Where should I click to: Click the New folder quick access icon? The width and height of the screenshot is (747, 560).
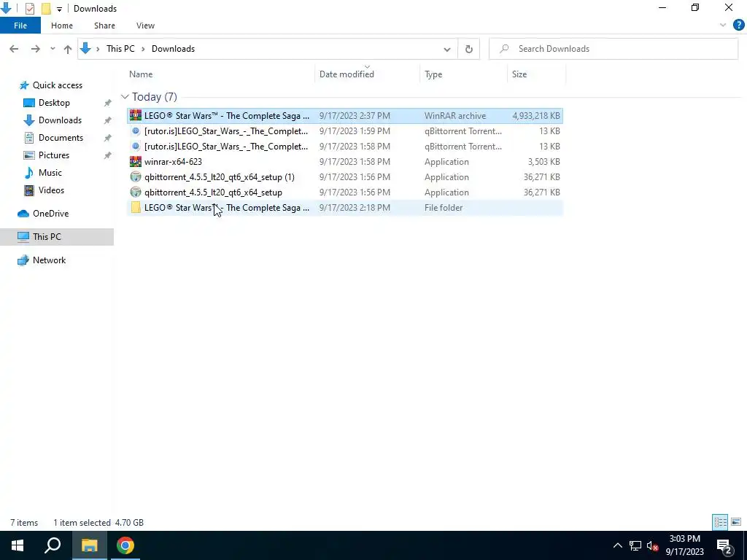(46, 9)
